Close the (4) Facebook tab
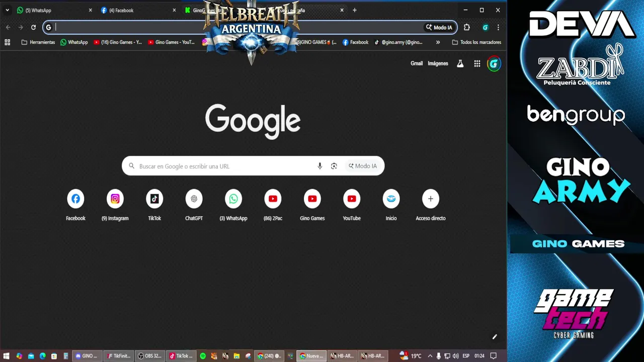Image resolution: width=644 pixels, height=362 pixels. (175, 10)
